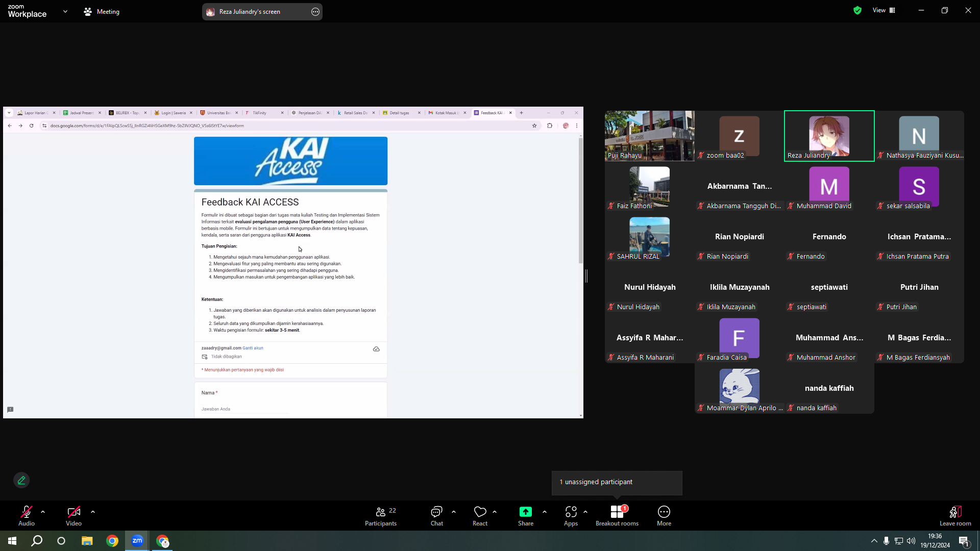Expand the audio settings caret
Viewport: 980px width, 551px height.
click(x=43, y=512)
